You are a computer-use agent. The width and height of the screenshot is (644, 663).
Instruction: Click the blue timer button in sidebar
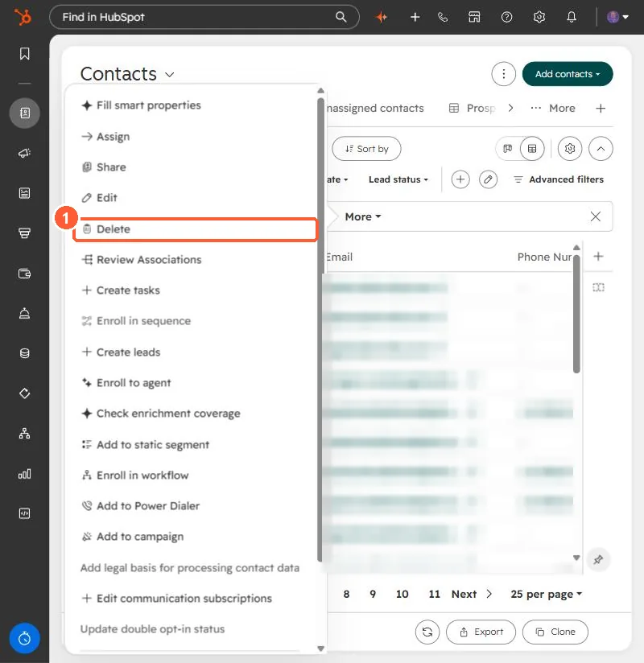24,638
